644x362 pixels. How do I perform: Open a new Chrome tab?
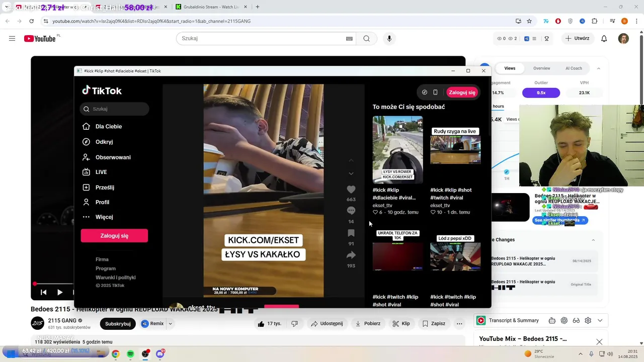(x=258, y=7)
